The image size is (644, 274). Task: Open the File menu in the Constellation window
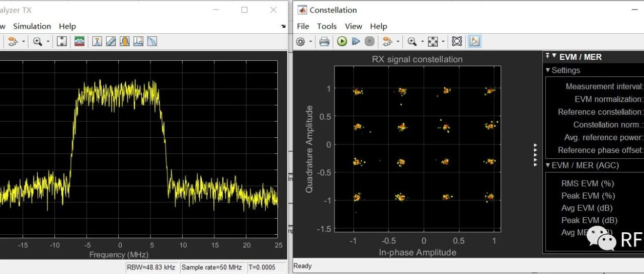[x=303, y=26]
